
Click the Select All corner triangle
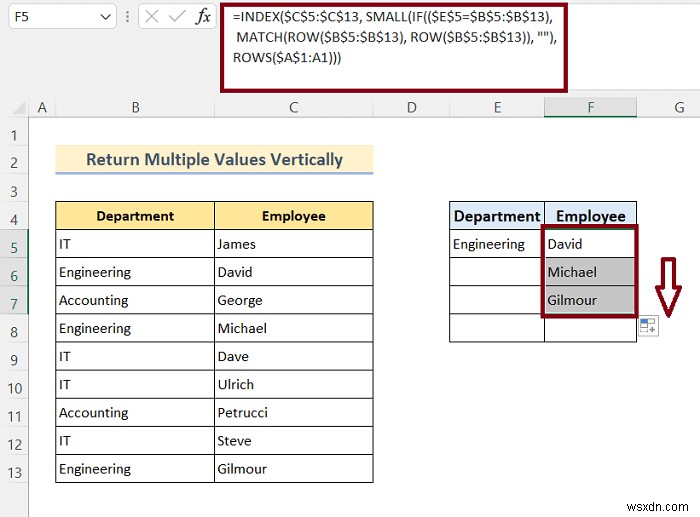pyautogui.click(x=19, y=108)
